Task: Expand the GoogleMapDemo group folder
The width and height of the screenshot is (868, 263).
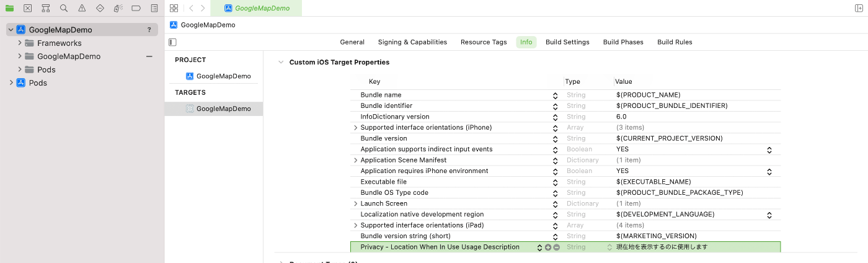Action: pos(20,56)
